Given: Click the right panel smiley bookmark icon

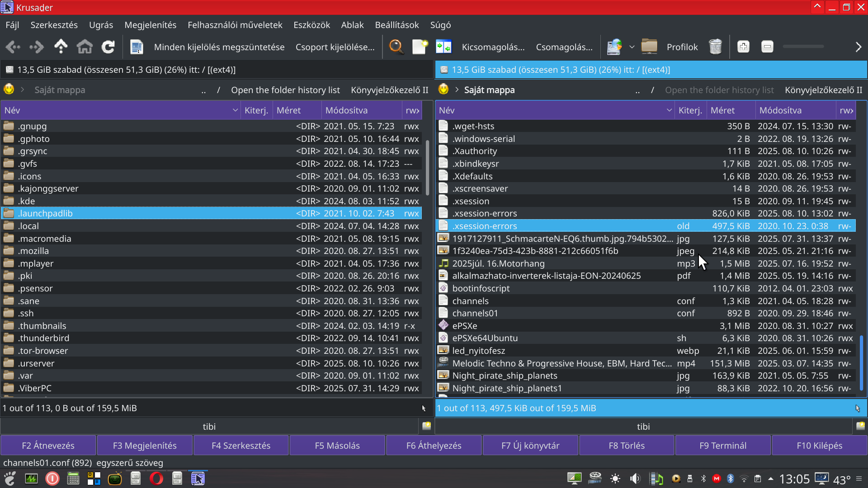Looking at the screenshot, I should pyautogui.click(x=443, y=89).
